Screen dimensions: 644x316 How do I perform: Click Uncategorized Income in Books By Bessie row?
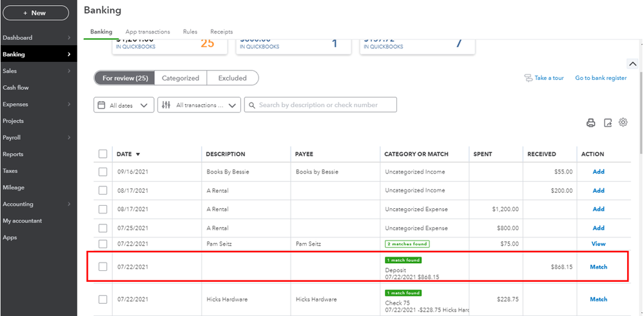(415, 172)
